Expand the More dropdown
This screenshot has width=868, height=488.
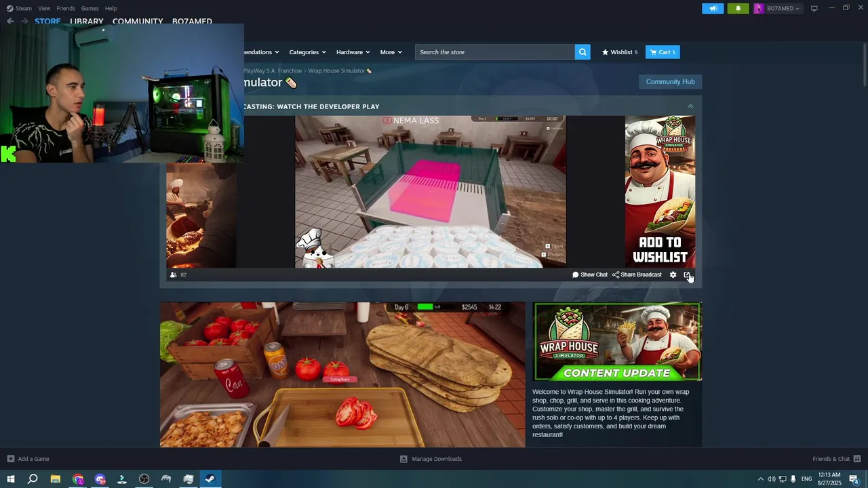coord(391,52)
